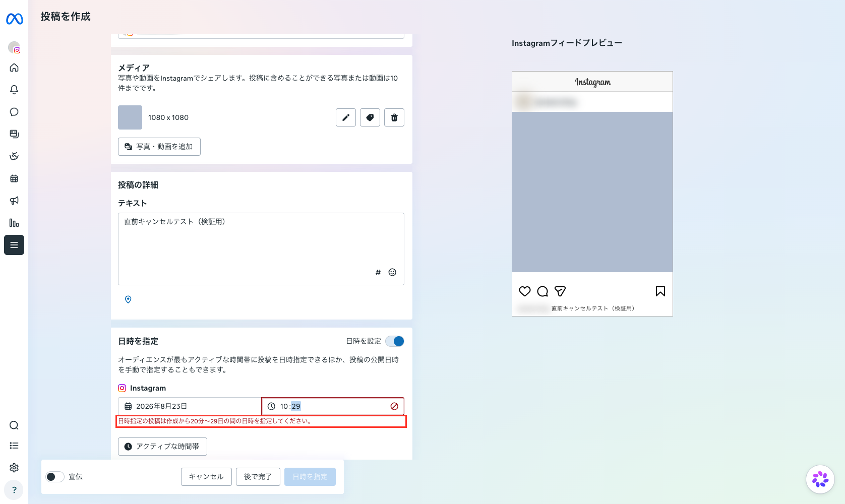Open the planner calendar icon in sidebar
The height and width of the screenshot is (504, 845).
point(14,178)
